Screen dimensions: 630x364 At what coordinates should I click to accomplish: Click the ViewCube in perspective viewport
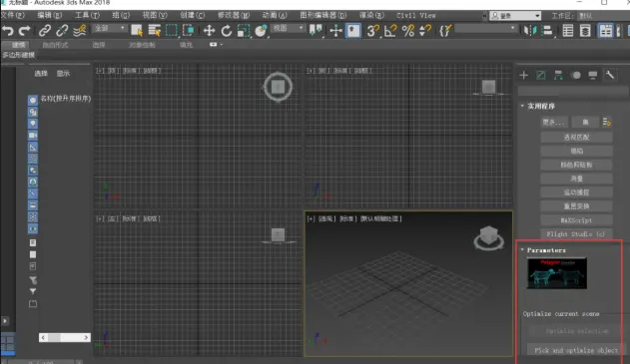pyautogui.click(x=488, y=237)
